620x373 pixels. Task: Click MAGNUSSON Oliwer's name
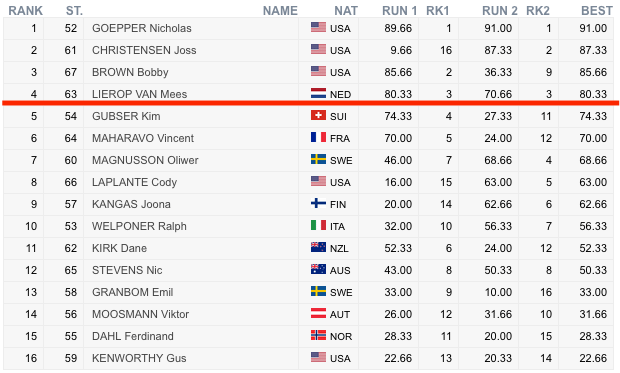click(x=145, y=160)
